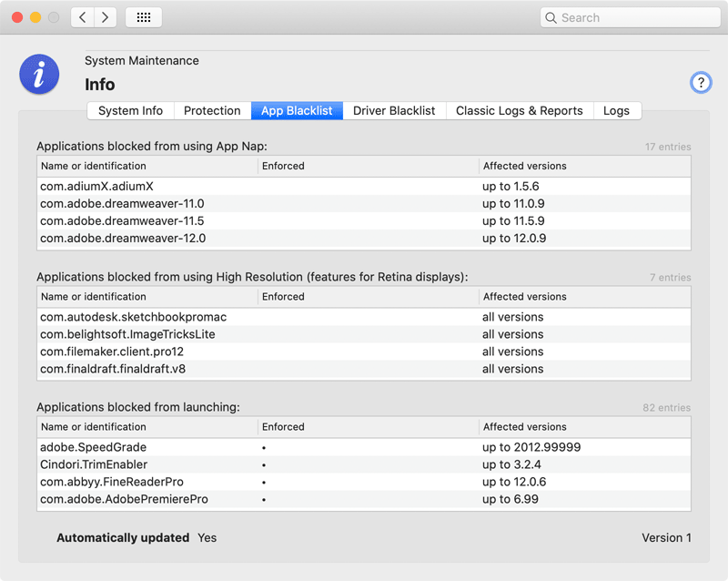Select the com.adiumX.adiumX row
Viewport: 728px width, 581px height.
[364, 187]
